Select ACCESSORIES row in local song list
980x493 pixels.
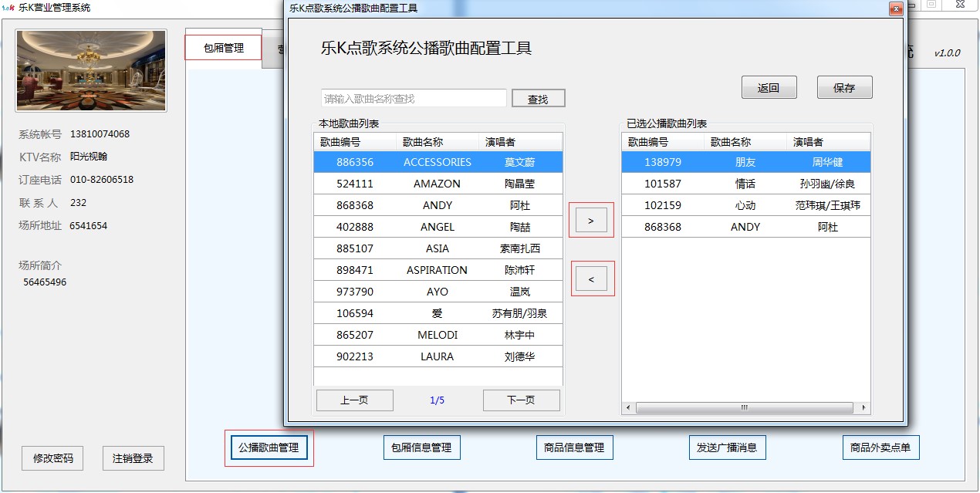tap(438, 162)
